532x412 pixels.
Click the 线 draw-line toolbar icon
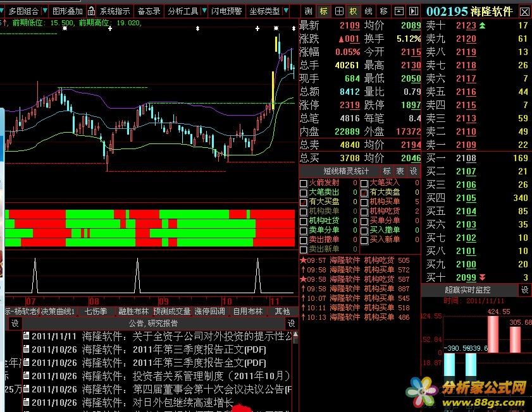pyautogui.click(x=368, y=11)
